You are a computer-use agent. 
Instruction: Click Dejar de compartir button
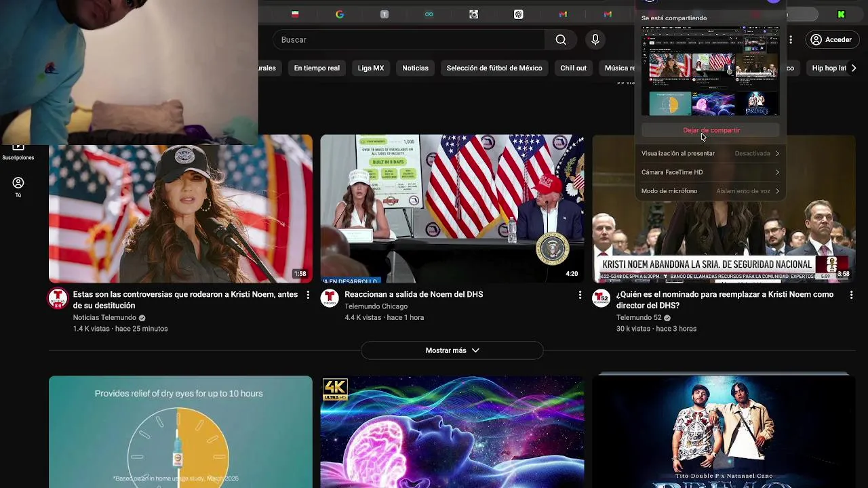[711, 130]
